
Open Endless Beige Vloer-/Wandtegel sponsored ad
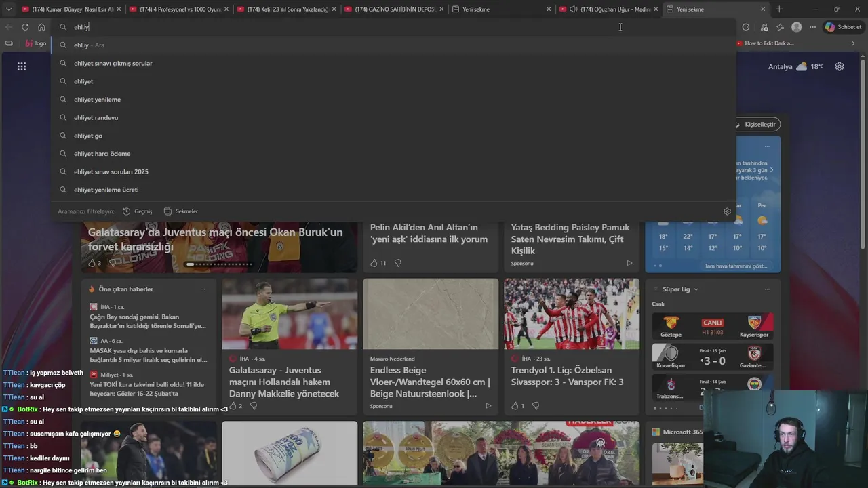pos(431,382)
